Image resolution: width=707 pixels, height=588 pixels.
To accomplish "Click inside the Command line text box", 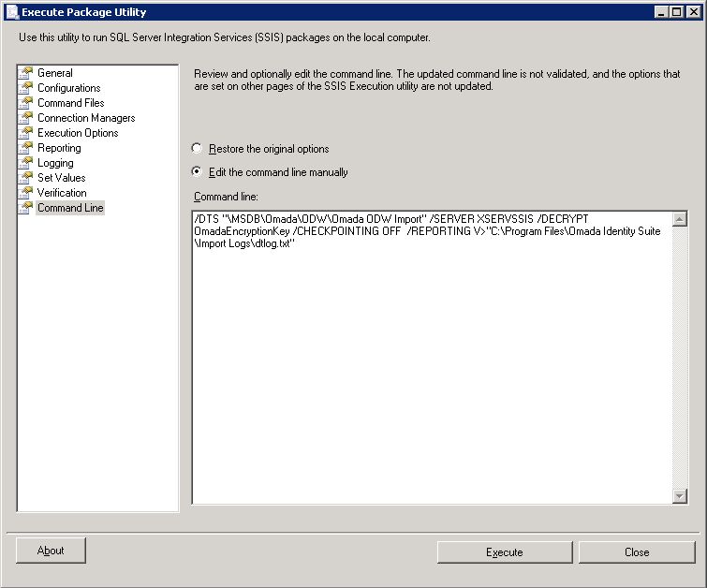I will [x=432, y=357].
